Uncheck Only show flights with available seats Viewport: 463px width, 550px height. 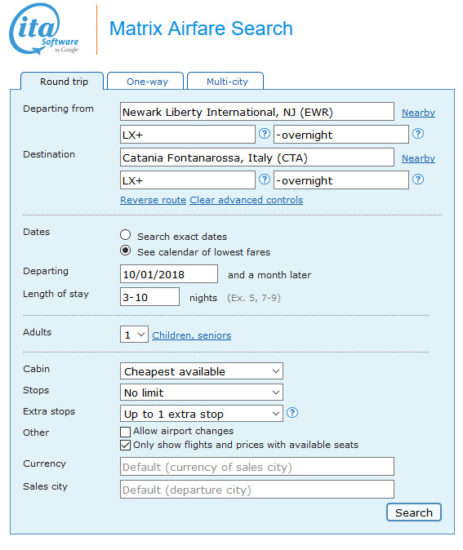tap(125, 445)
